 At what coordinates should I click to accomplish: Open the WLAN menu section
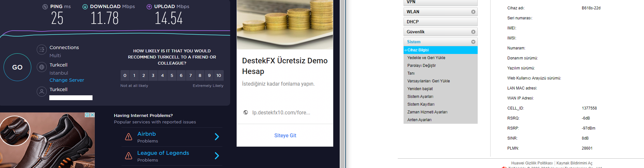click(440, 12)
